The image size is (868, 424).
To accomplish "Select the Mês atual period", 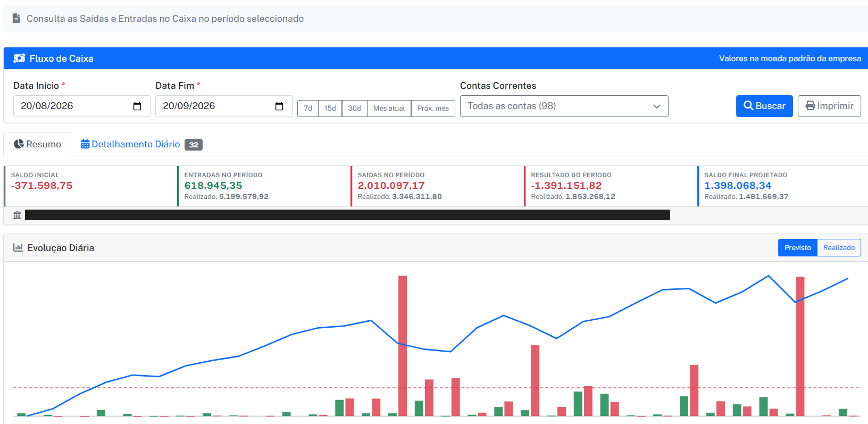I will 389,109.
